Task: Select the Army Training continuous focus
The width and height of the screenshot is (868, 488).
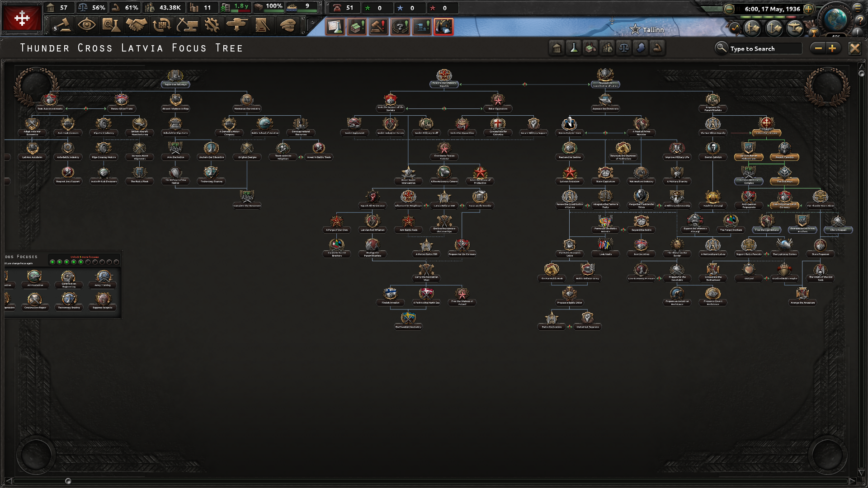Action: click(x=103, y=279)
